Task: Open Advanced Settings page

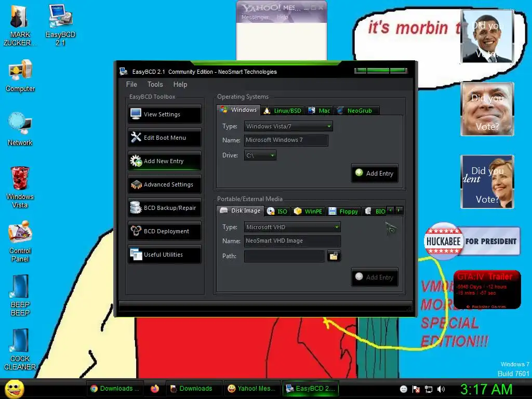Action: (x=165, y=184)
